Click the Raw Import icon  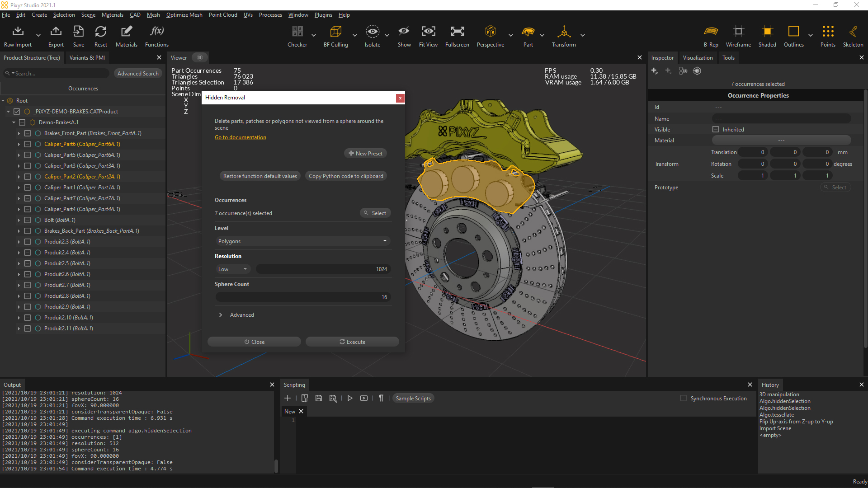(18, 36)
